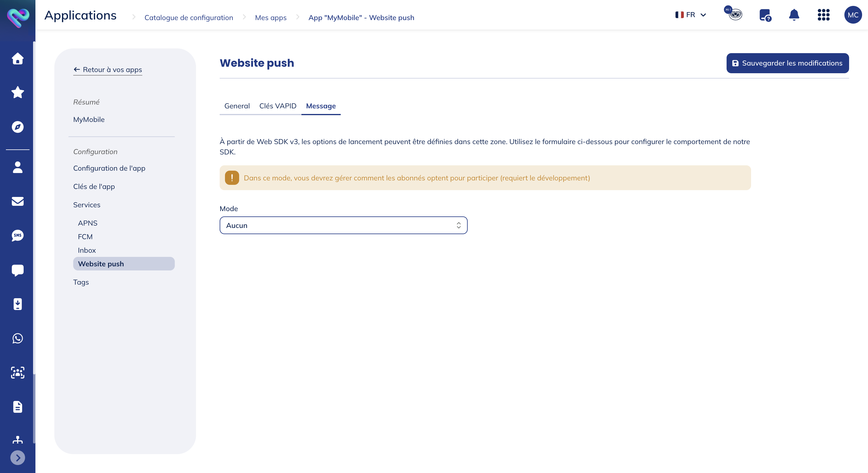Click Mes apps breadcrumb link

(x=270, y=17)
